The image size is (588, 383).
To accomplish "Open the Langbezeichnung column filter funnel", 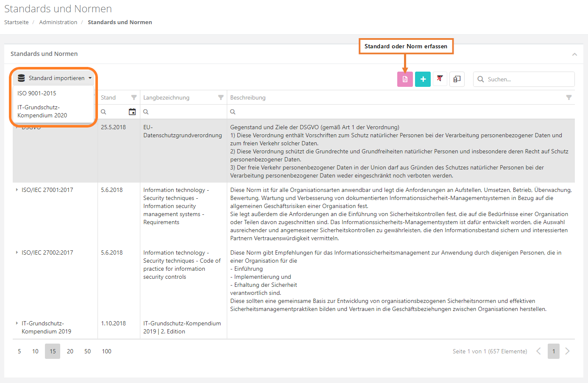I will coord(221,97).
